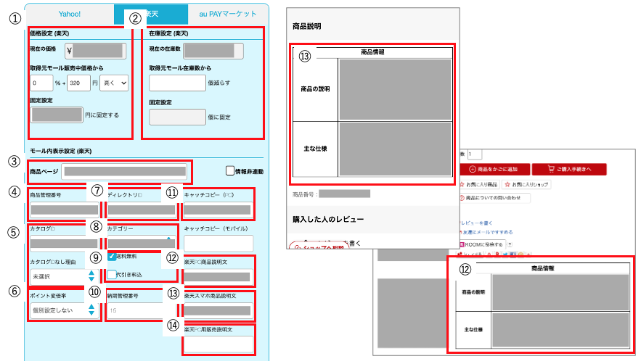Click the ROOMに投稿する button
Image resolution: width=641 pixels, height=364 pixels.
(483, 244)
